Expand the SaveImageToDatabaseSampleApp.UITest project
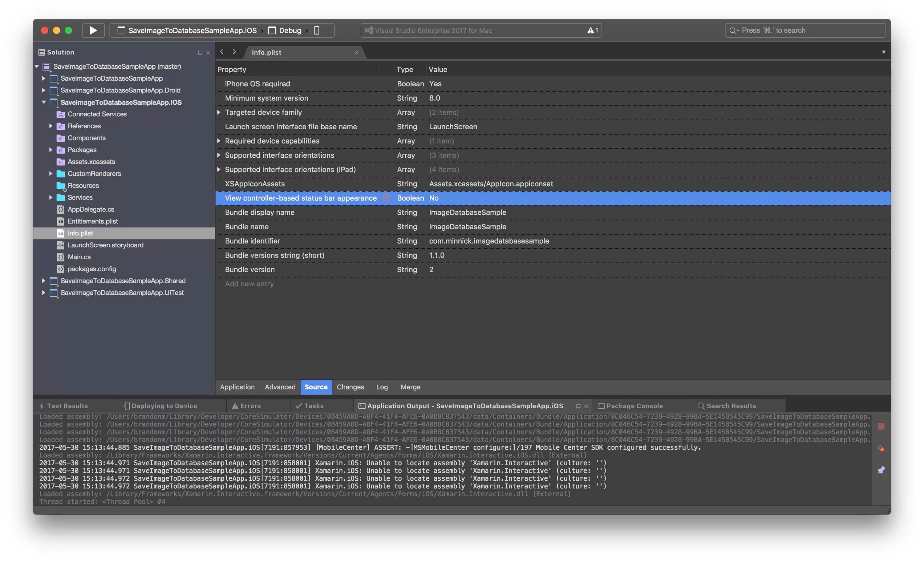This screenshot has height=562, width=924. pos(43,293)
